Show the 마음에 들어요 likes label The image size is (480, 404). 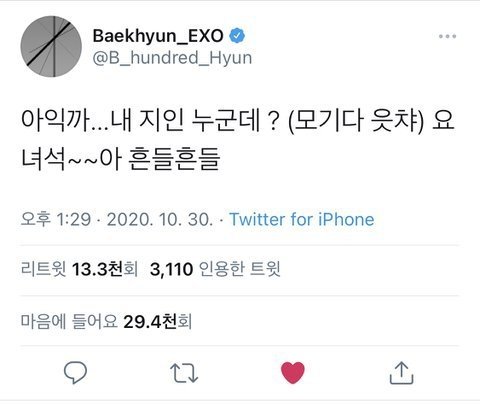pos(69,321)
